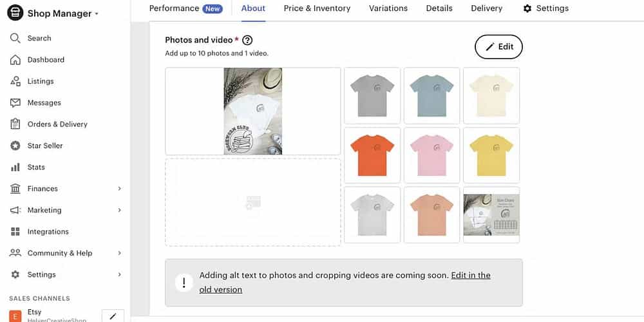The image size is (644, 322).
Task: Click the Star Seller badge icon
Action: click(x=15, y=146)
